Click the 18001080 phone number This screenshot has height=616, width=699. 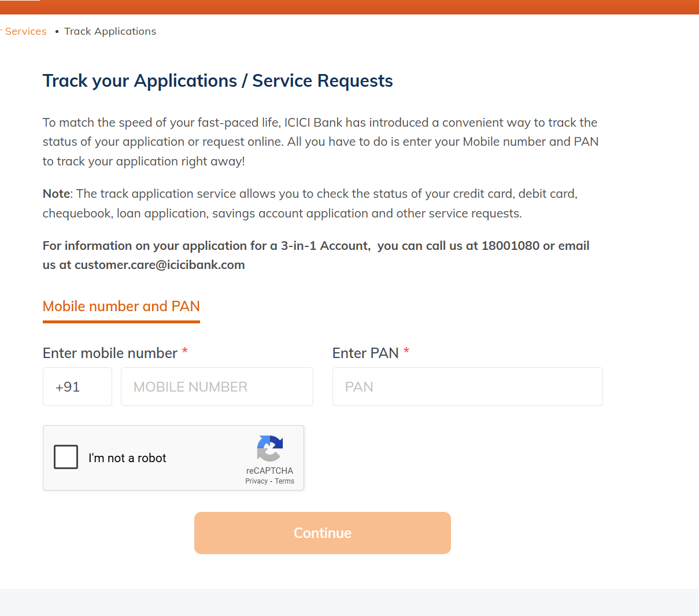511,246
